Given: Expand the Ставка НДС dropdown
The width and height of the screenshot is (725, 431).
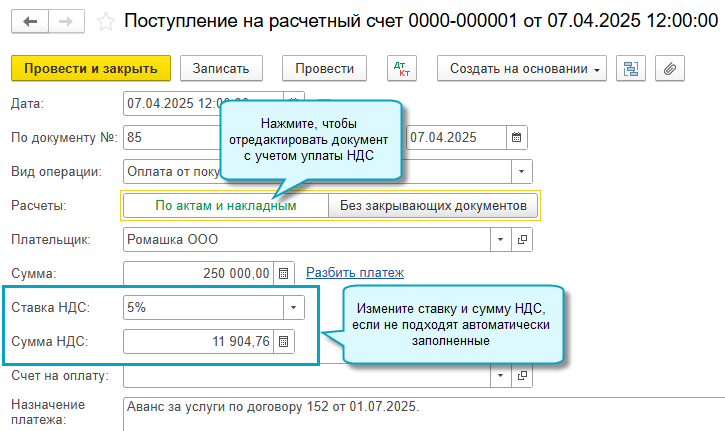Looking at the screenshot, I should pos(294,308).
